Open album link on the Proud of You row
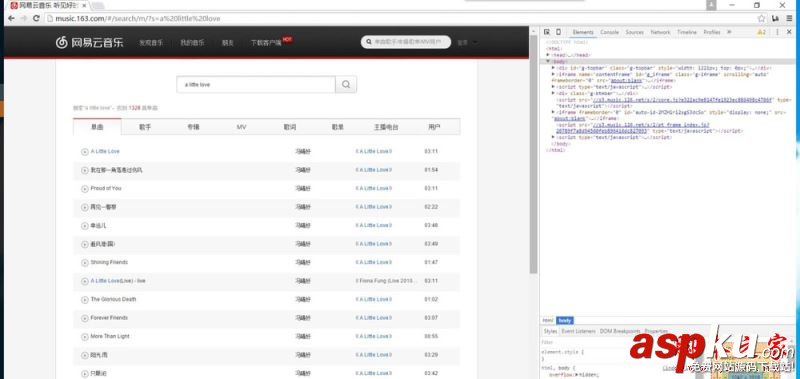800x379 pixels. (373, 189)
